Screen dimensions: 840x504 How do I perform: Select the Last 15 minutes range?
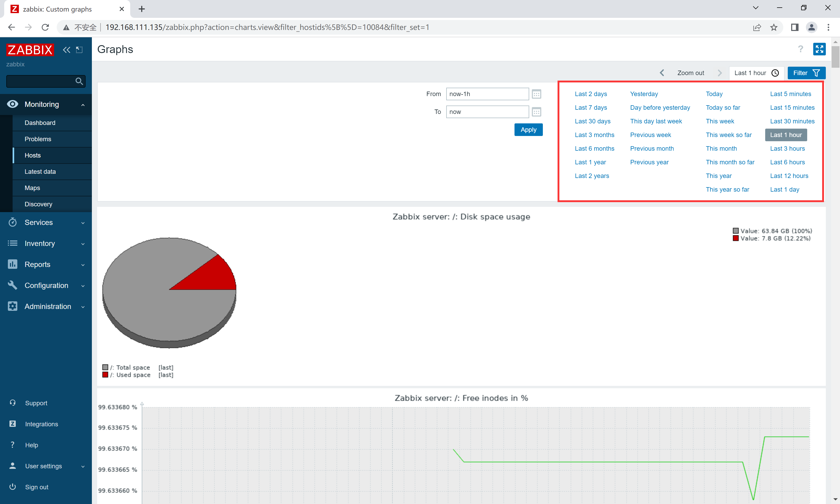point(792,108)
